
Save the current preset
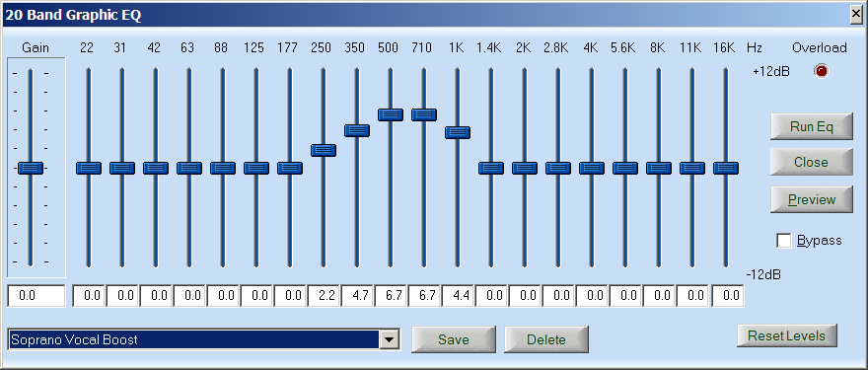click(454, 339)
